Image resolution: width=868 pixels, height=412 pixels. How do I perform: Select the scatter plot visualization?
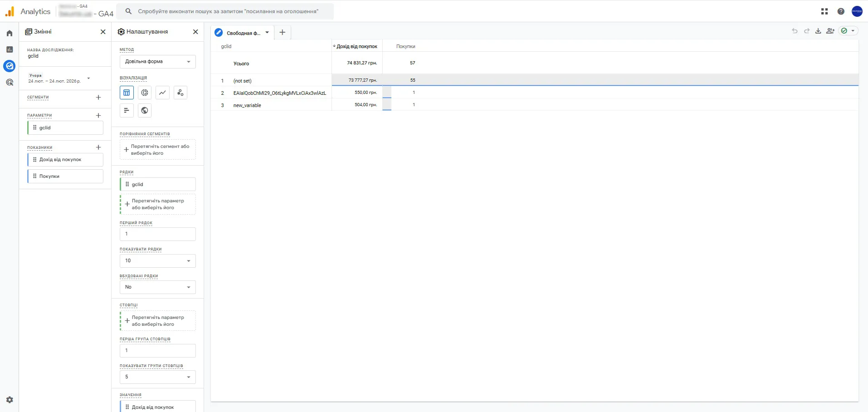point(180,93)
